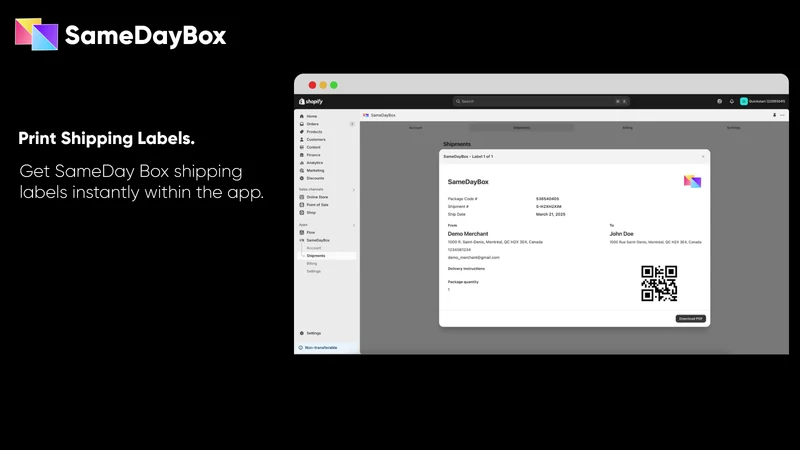Click the store avatar in top bar

(744, 102)
